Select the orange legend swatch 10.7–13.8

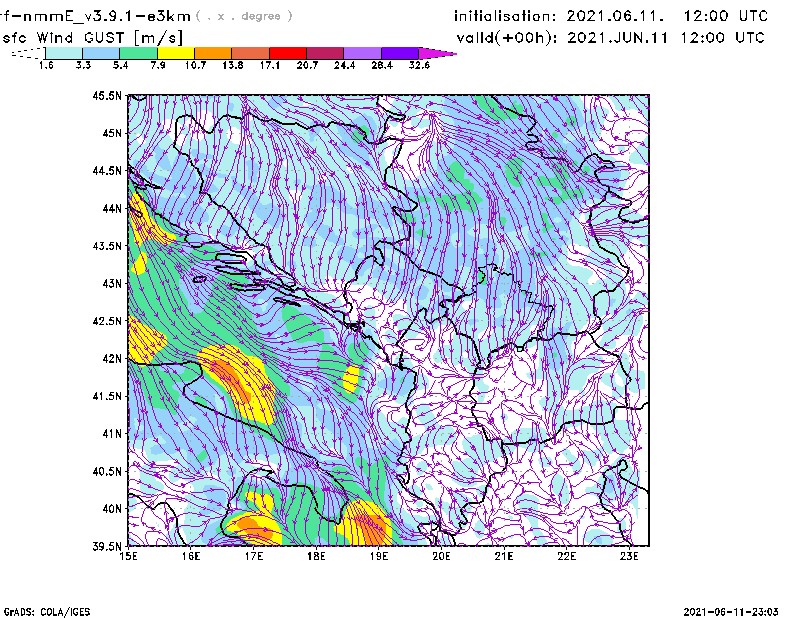pyautogui.click(x=213, y=53)
